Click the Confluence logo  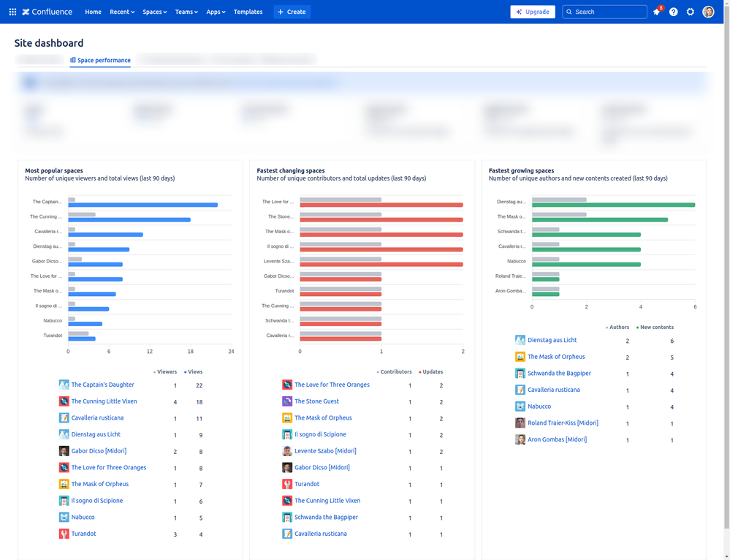[x=46, y=11]
